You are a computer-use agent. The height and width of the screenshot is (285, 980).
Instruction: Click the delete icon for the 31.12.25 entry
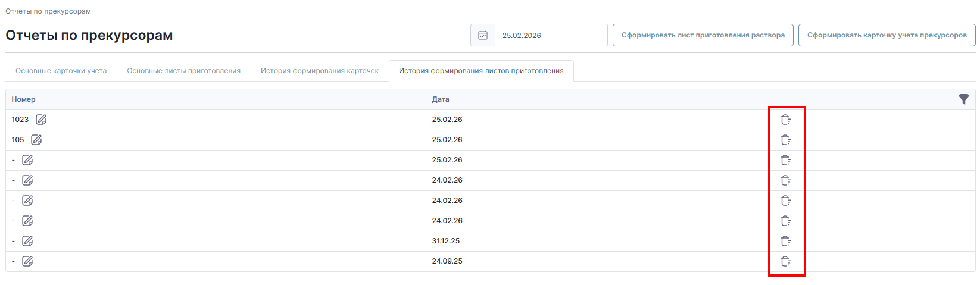click(786, 241)
